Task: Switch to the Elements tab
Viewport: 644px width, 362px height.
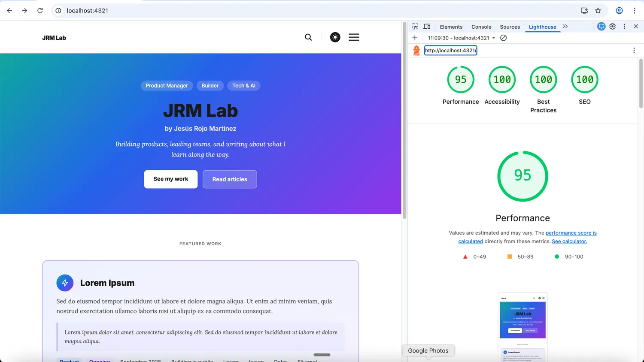Action: (451, 27)
